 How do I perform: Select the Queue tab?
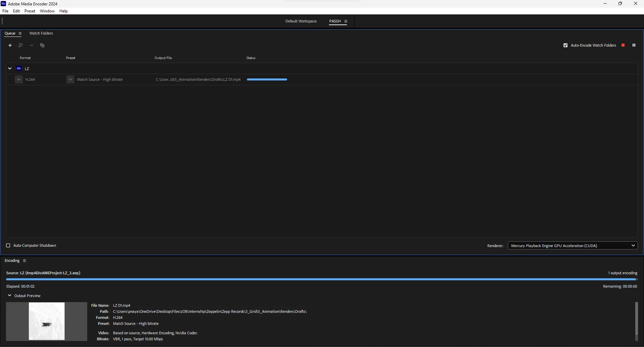click(10, 33)
